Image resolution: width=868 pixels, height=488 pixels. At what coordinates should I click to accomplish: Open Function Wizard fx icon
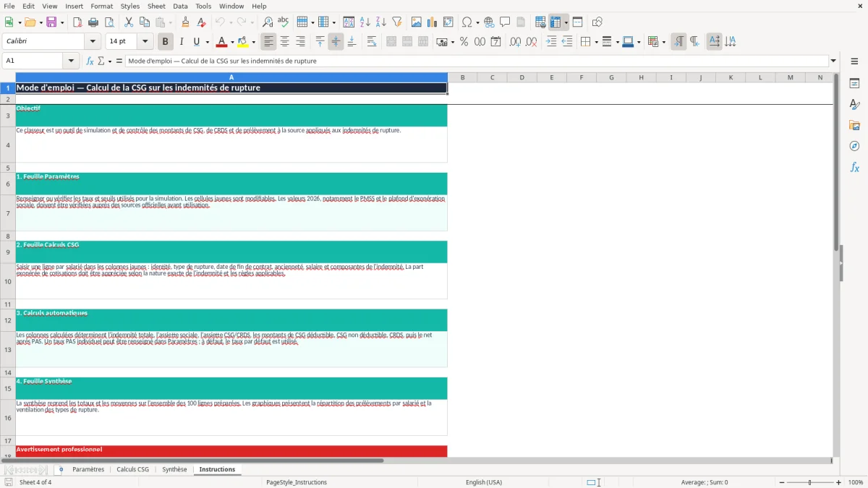tap(90, 61)
